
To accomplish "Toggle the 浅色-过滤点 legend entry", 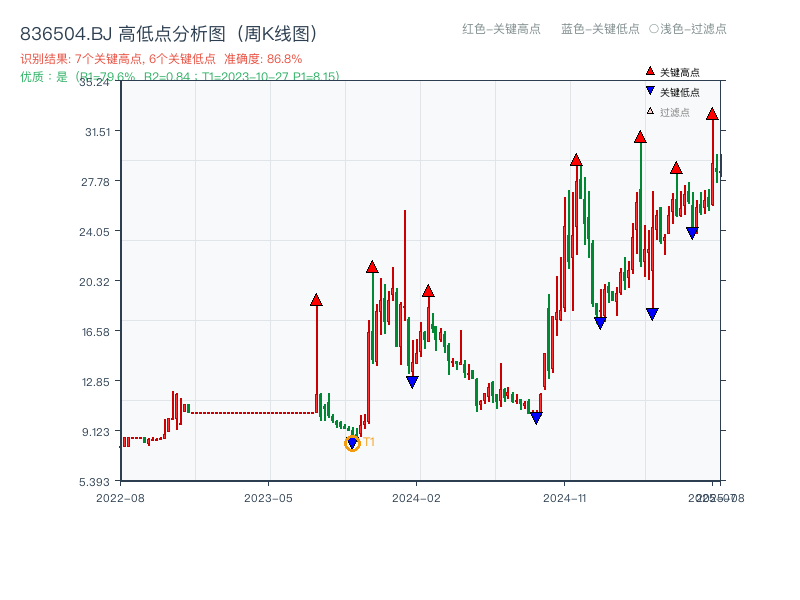I will click(687, 29).
